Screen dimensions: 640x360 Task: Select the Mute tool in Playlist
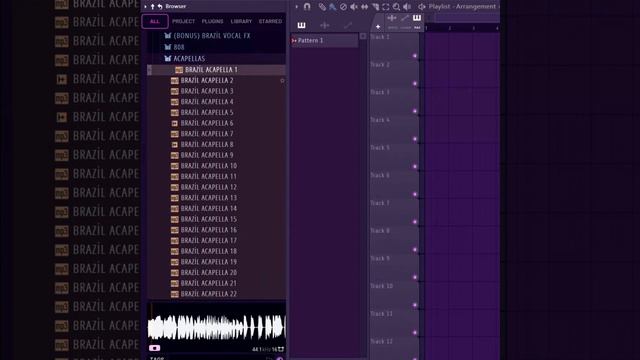pos(354,7)
